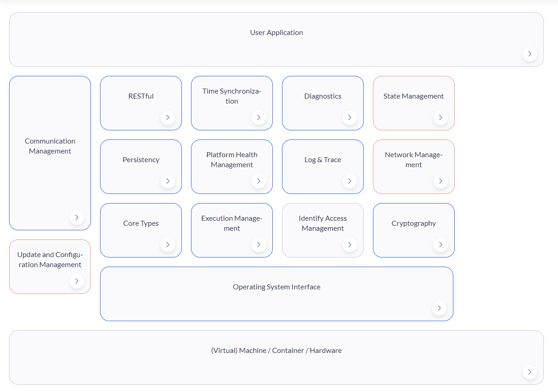Select the Identify Access Management title
This screenshot has height=392, width=558.
[323, 223]
